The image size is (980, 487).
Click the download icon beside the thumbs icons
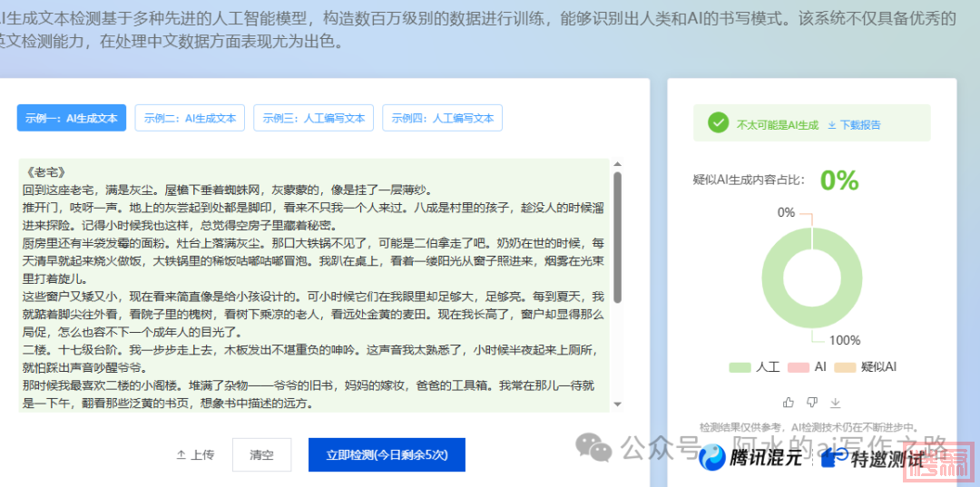click(836, 403)
